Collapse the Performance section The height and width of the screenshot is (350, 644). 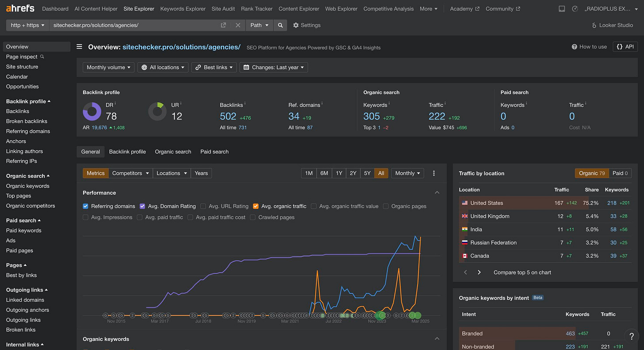pos(437,192)
